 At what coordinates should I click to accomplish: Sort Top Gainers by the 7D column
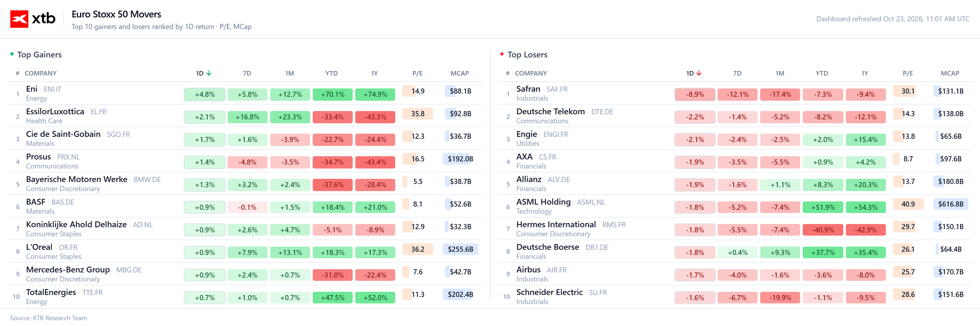(x=247, y=73)
